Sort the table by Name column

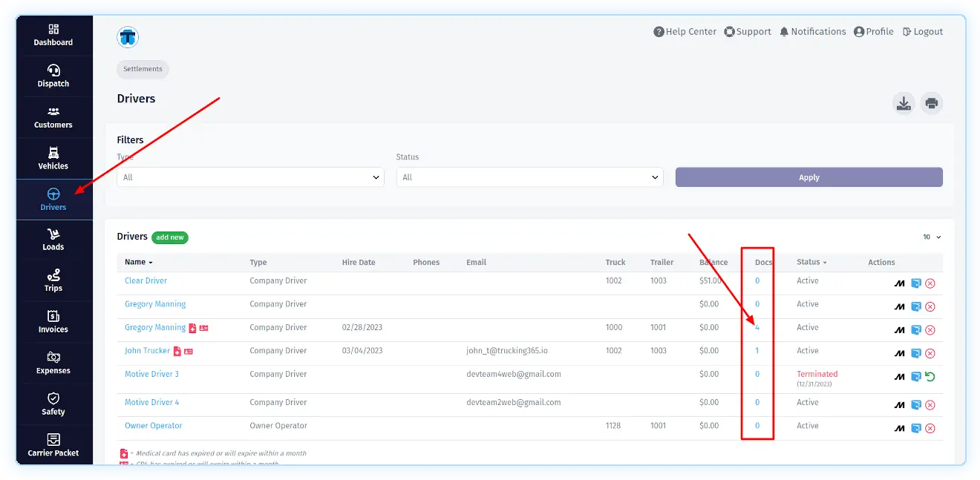coord(138,262)
